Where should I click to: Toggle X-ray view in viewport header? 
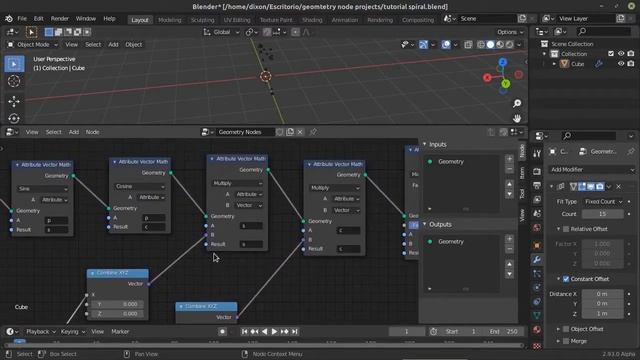point(468,44)
